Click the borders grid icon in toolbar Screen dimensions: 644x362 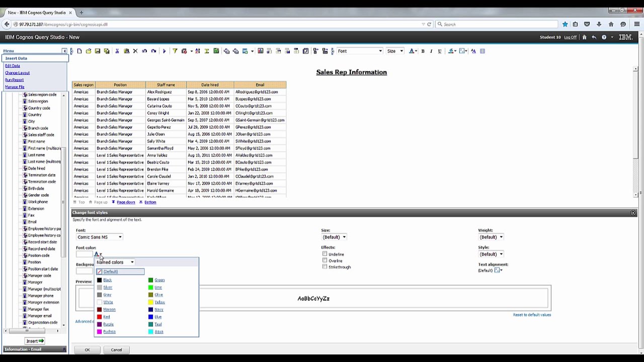pyautogui.click(x=482, y=51)
